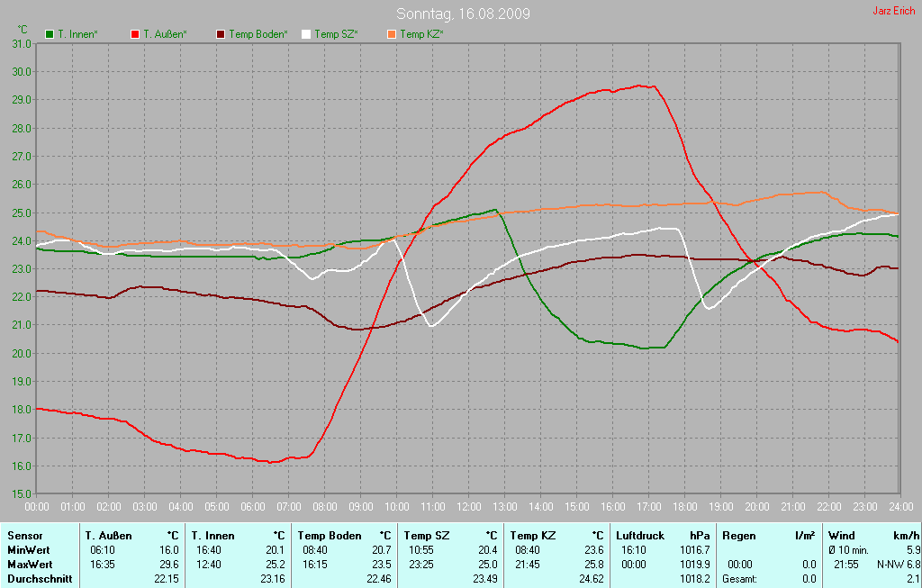Click the km/h unit label
The width and height of the screenshot is (922, 588).
coord(906,536)
